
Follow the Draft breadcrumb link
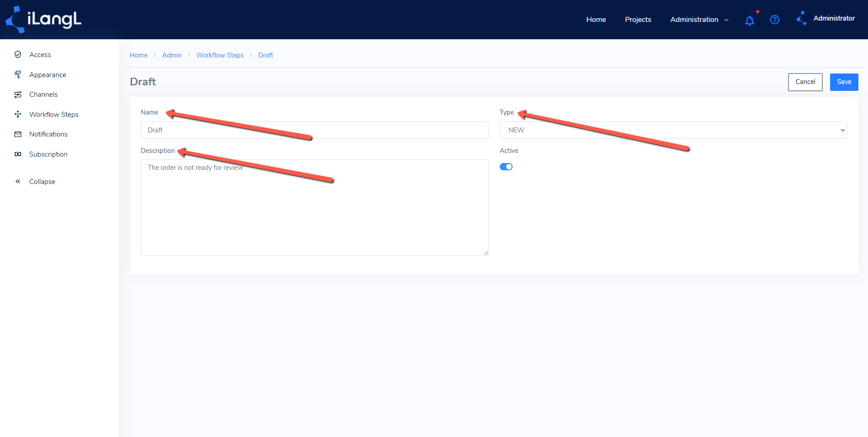coord(265,55)
